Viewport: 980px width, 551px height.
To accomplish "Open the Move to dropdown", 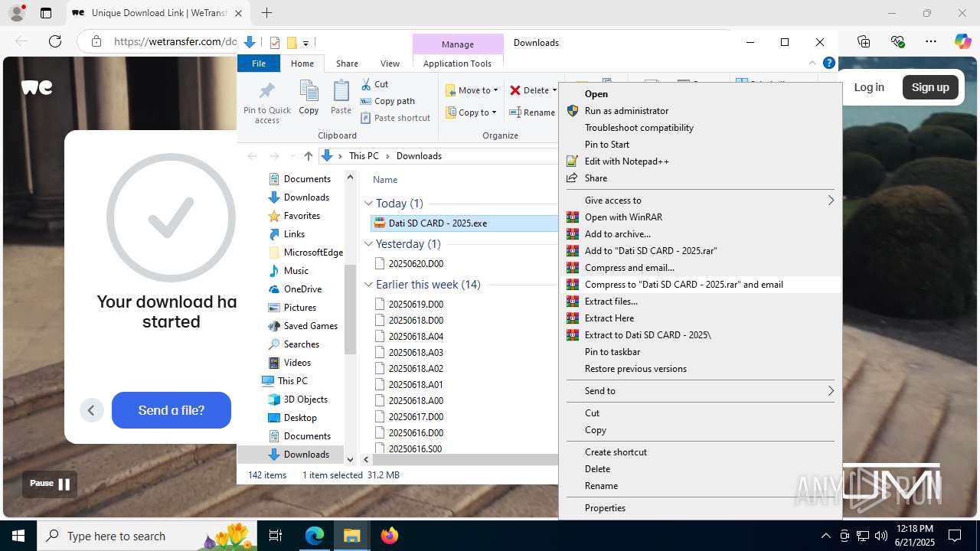I will 472,90.
